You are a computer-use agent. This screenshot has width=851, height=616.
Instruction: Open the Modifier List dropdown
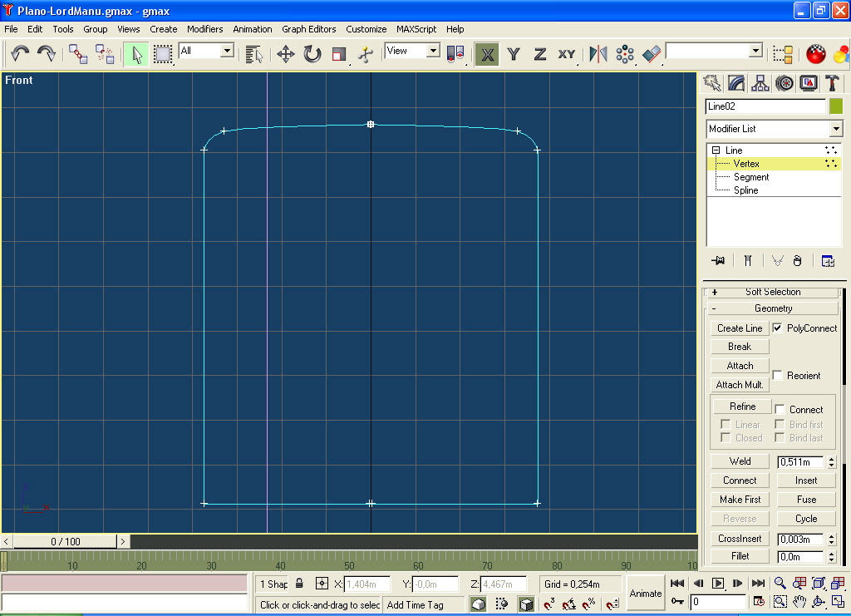(836, 129)
